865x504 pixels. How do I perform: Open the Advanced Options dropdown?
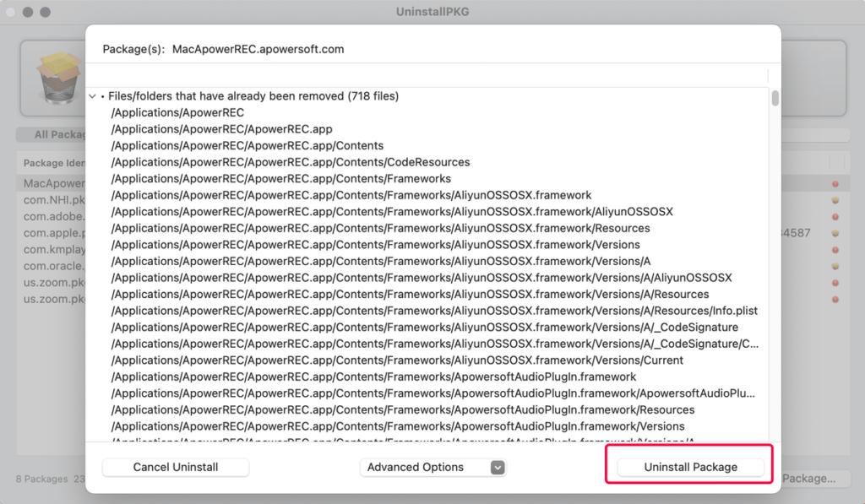point(433,467)
